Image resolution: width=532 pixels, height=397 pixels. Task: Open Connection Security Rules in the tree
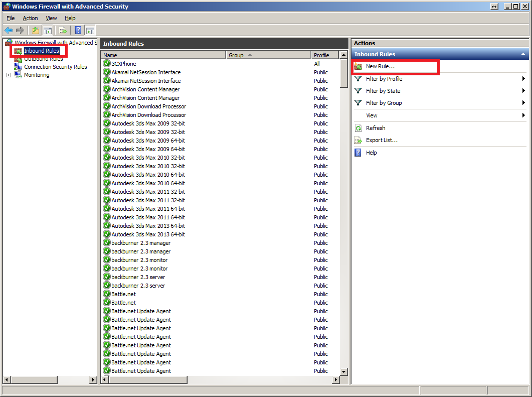[55, 67]
